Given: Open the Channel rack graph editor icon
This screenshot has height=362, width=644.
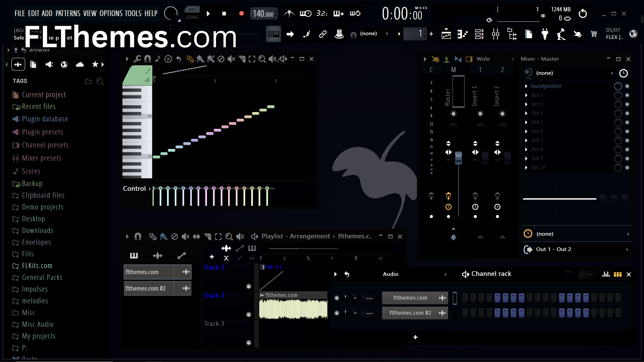Looking at the screenshot, I should [x=606, y=274].
